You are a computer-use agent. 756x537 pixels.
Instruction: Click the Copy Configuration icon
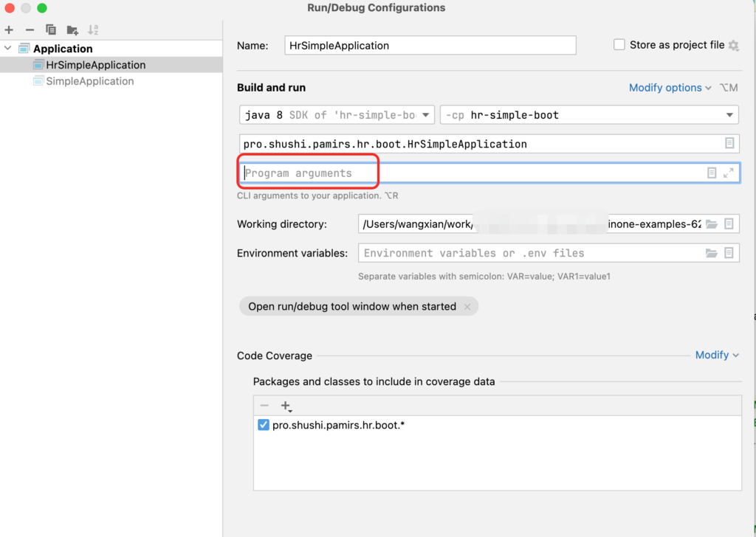(51, 30)
